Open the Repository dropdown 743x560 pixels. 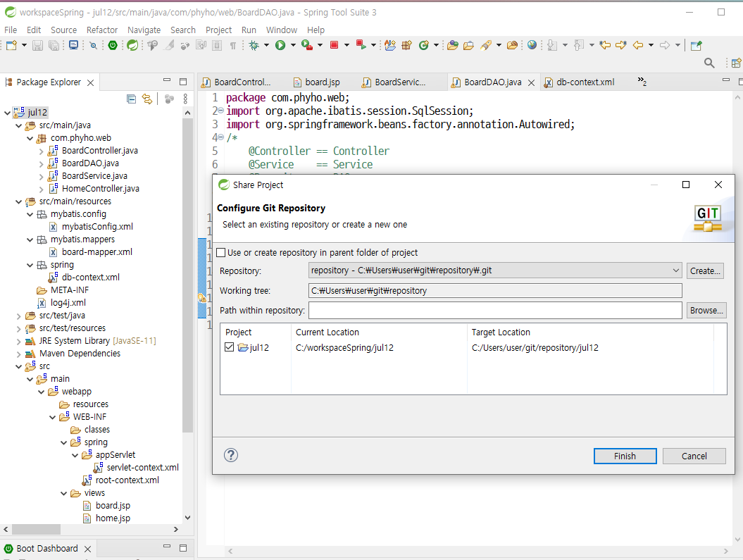675,270
